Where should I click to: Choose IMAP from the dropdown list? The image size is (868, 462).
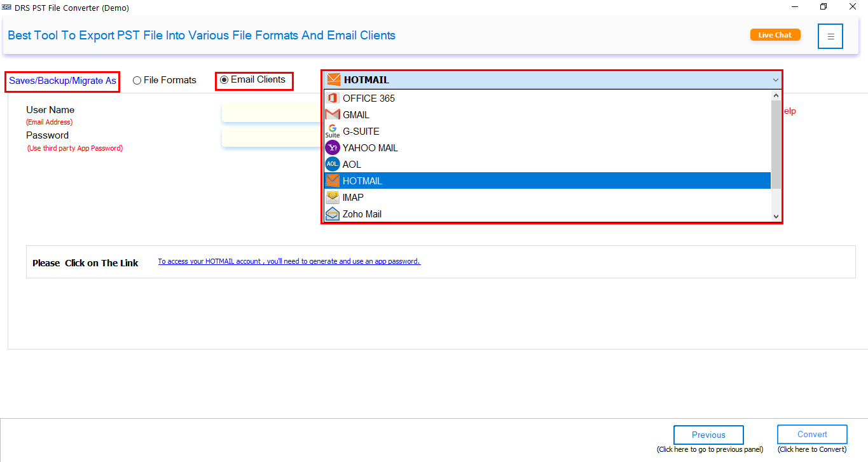tap(547, 197)
